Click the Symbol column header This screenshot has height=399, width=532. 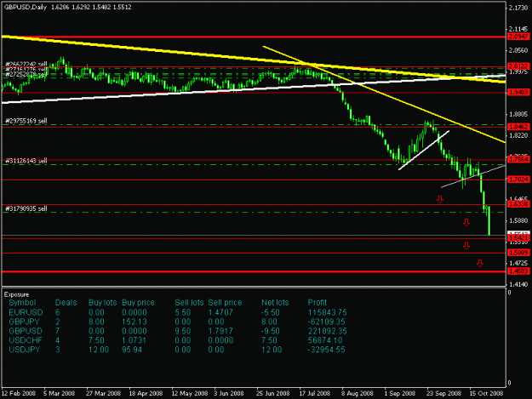22,302
